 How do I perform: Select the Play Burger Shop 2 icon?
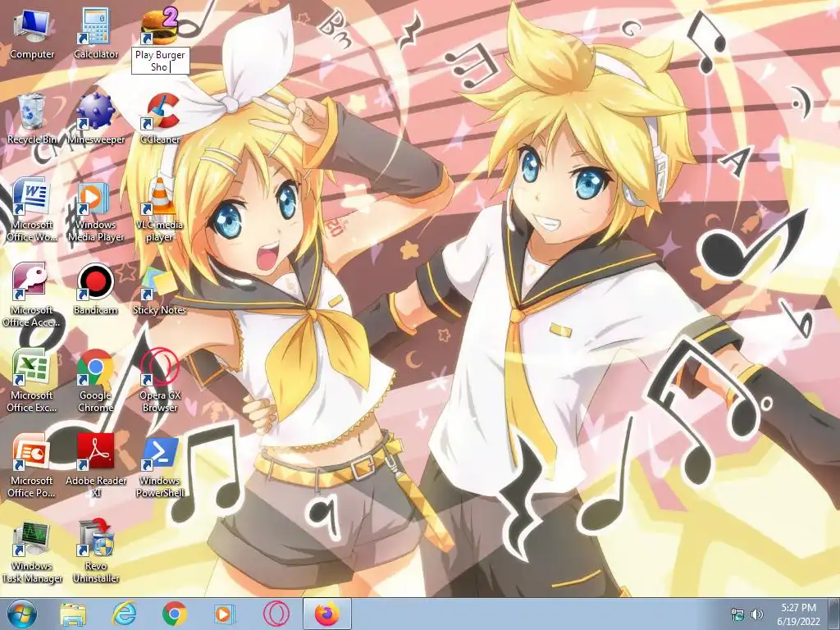coord(159,27)
